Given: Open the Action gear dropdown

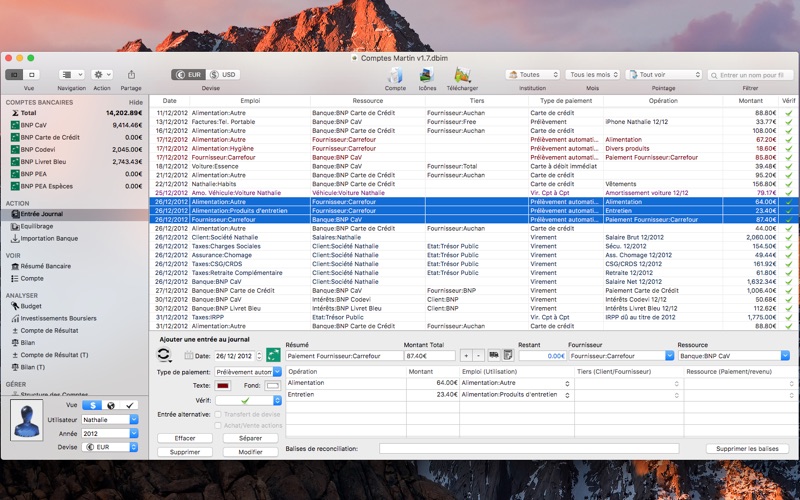Looking at the screenshot, I should pyautogui.click(x=102, y=74).
